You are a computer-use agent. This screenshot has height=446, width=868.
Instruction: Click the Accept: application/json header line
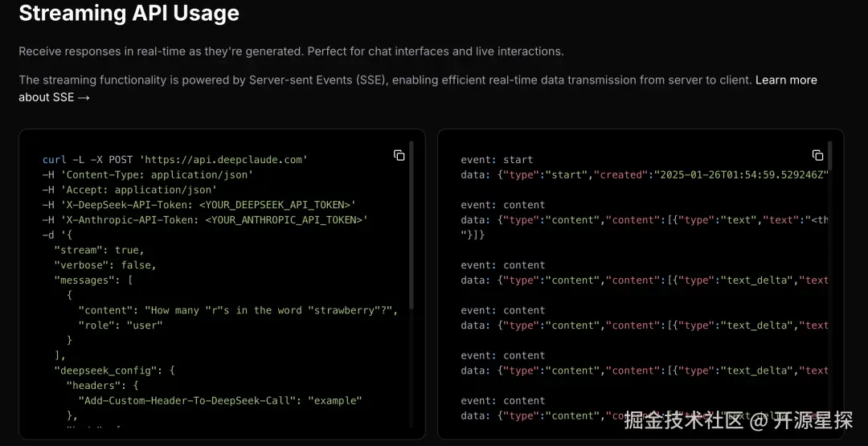coord(129,190)
